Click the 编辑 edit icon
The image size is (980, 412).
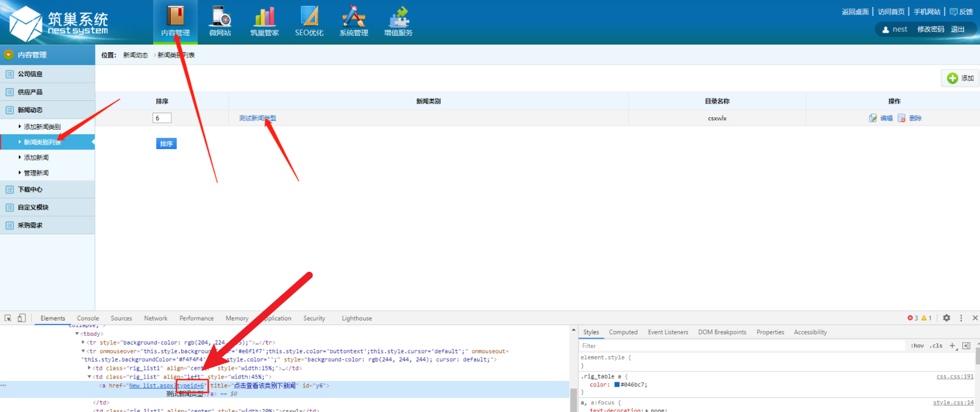click(873, 118)
